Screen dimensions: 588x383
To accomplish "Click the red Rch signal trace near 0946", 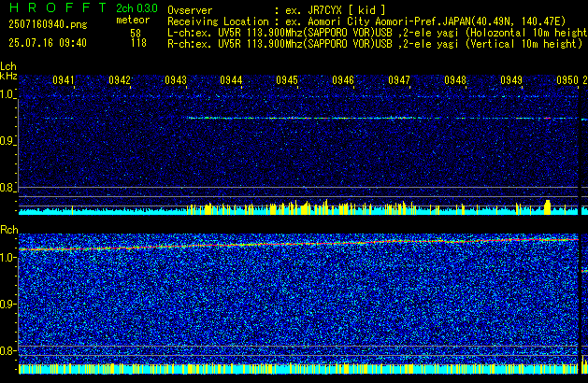I will tap(343, 243).
